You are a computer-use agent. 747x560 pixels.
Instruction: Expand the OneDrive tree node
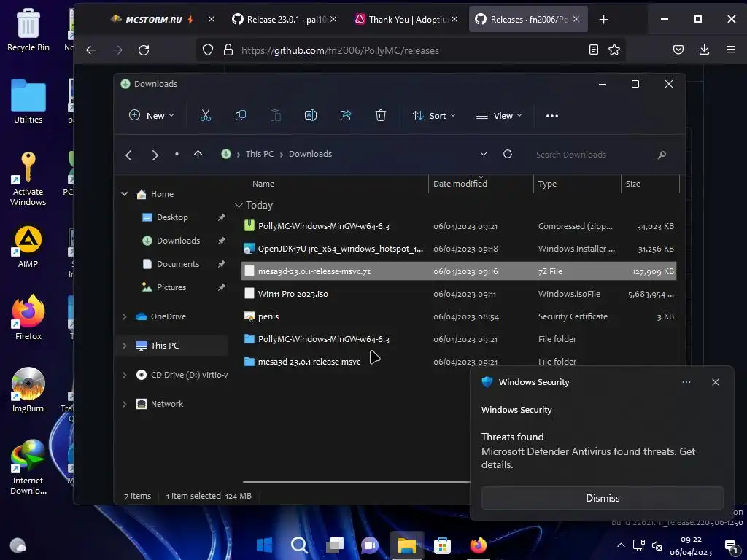pyautogui.click(x=124, y=316)
